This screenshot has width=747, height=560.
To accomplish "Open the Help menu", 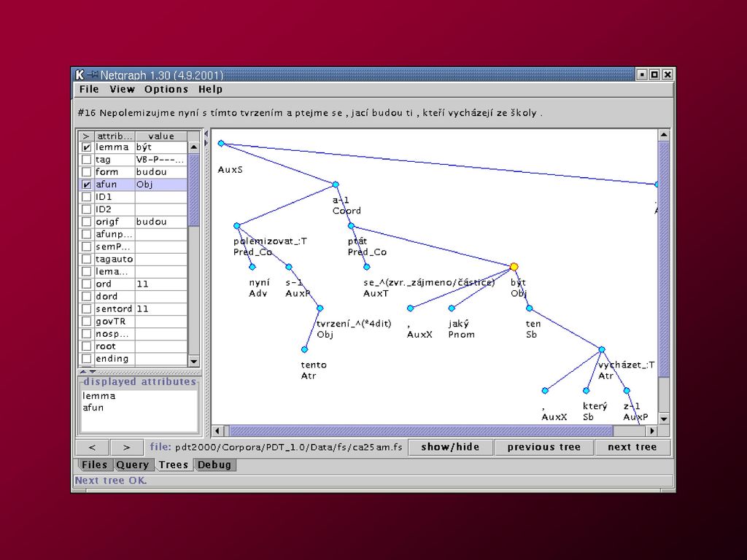I will pyautogui.click(x=210, y=89).
